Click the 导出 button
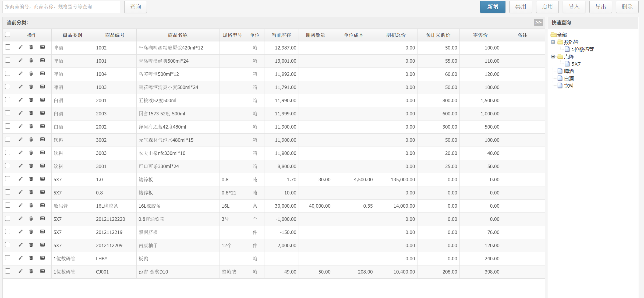The width and height of the screenshot is (644, 298). [x=600, y=7]
